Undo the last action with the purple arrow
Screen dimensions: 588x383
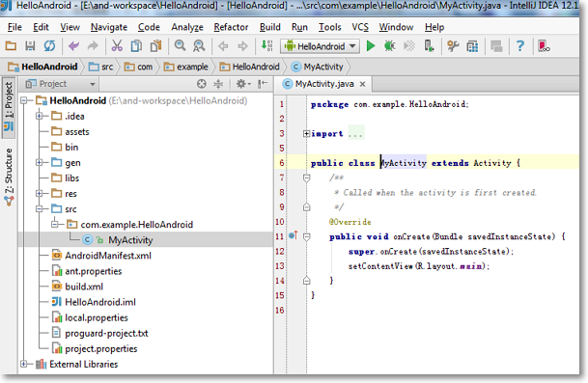point(74,46)
